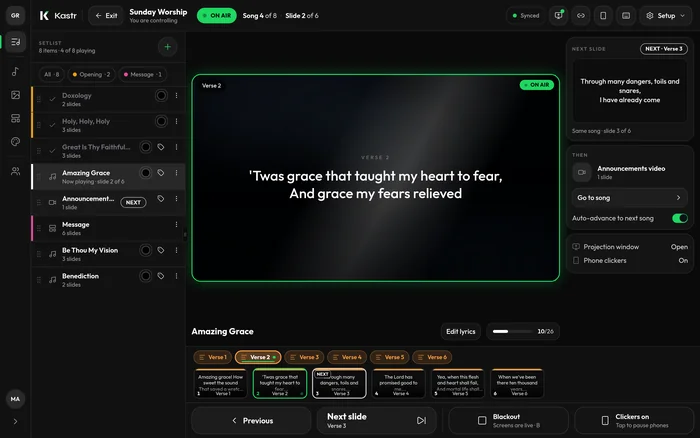Click the drag handle on Message row
The height and width of the screenshot is (438, 700).
(39, 229)
